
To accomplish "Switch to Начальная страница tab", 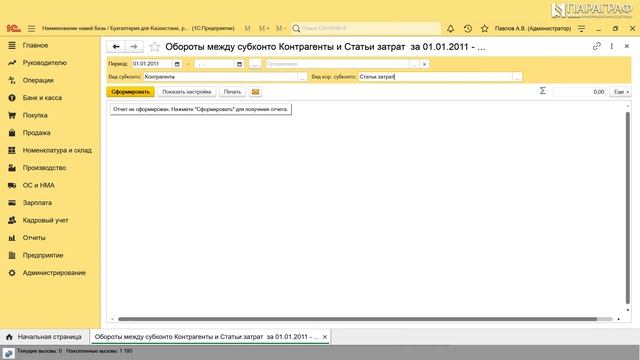I will 44,337.
